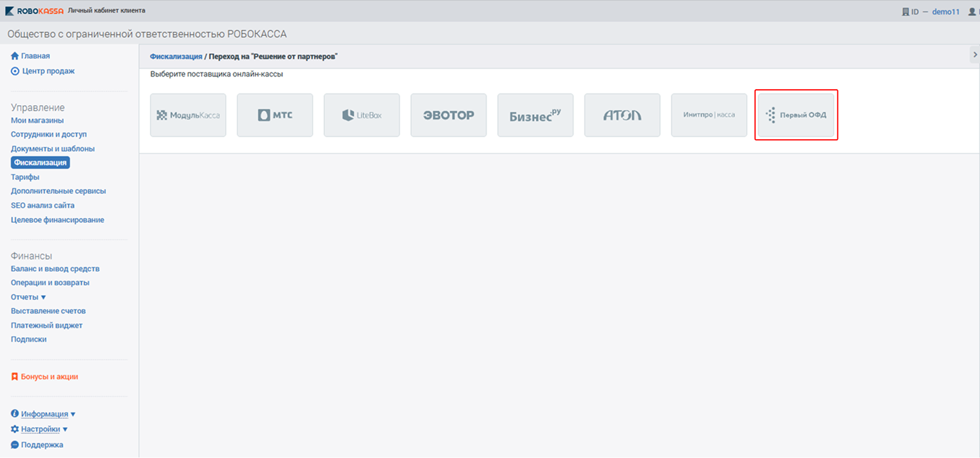Screen dimensions: 980x458
Task: Open Платежный виджет
Action: [47, 326]
